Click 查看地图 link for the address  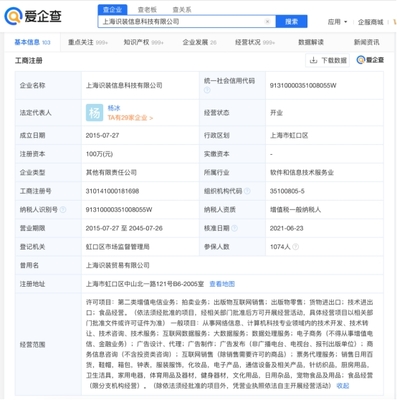pos(222,284)
